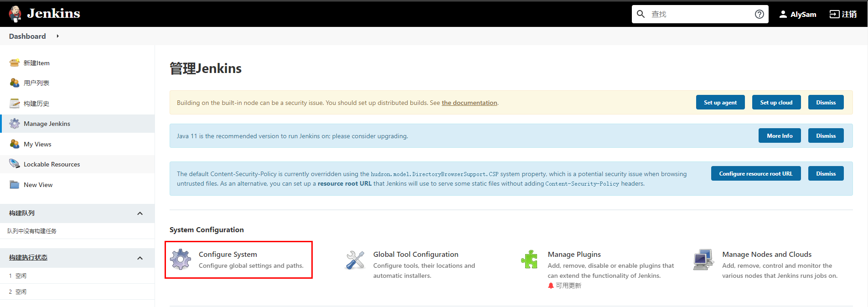Select New View in the sidebar

click(38, 185)
